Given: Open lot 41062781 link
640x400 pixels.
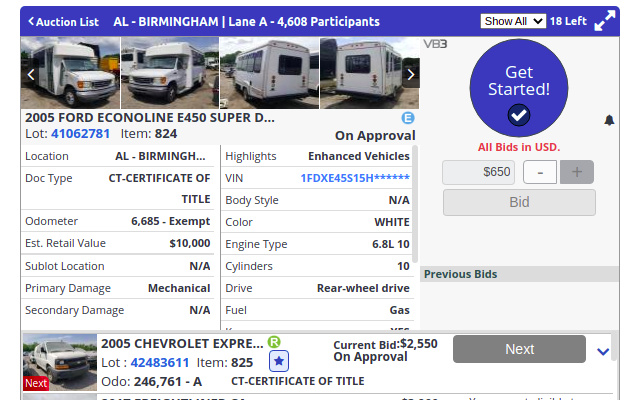Looking at the screenshot, I should coord(81,134).
